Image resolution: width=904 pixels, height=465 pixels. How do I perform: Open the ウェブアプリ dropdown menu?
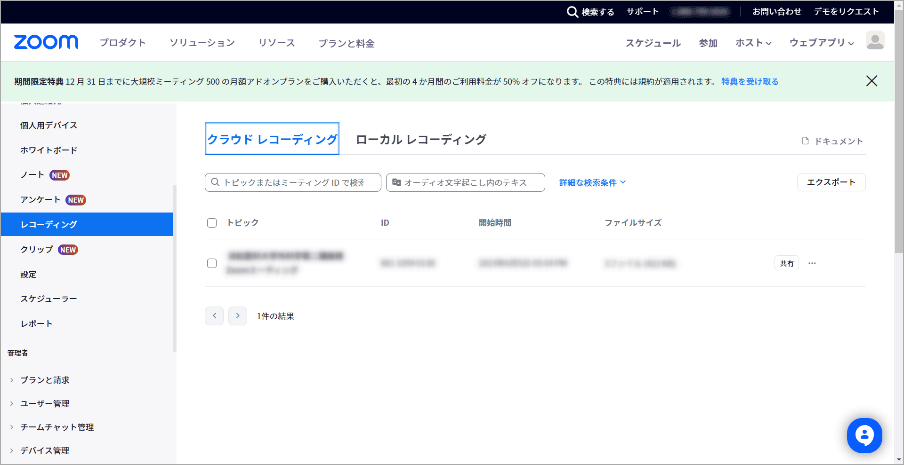(x=822, y=43)
